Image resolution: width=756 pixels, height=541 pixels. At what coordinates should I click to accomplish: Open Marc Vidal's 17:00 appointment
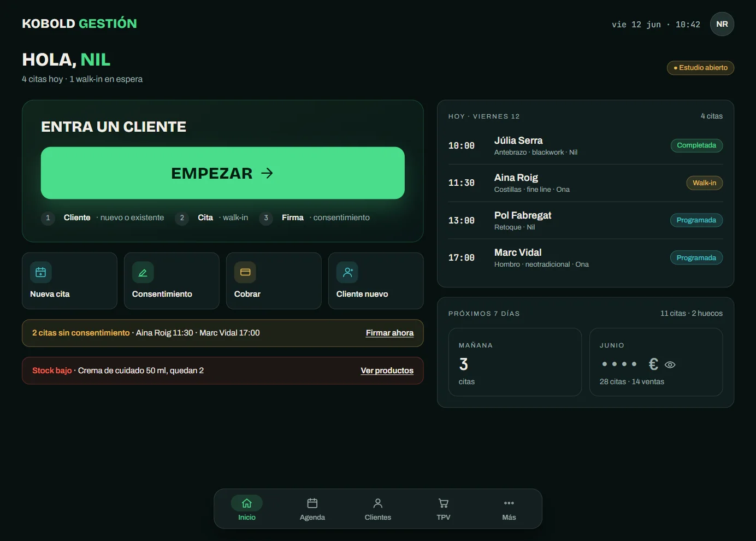click(586, 258)
